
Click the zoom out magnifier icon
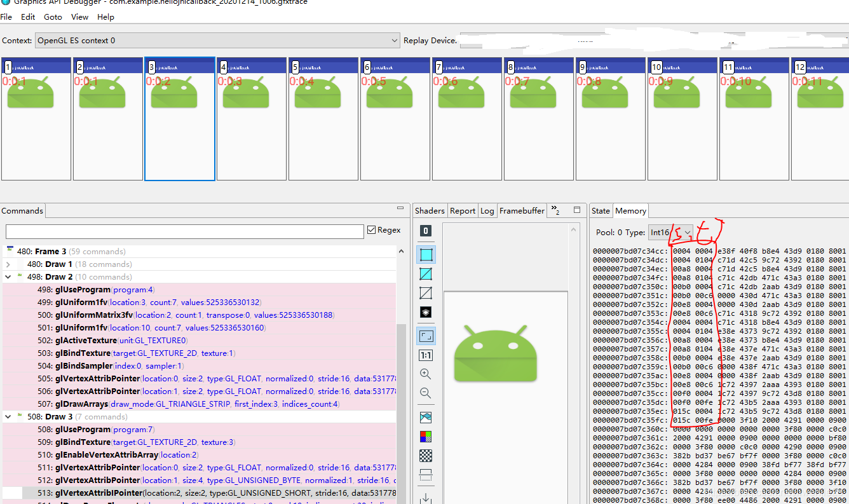click(426, 393)
